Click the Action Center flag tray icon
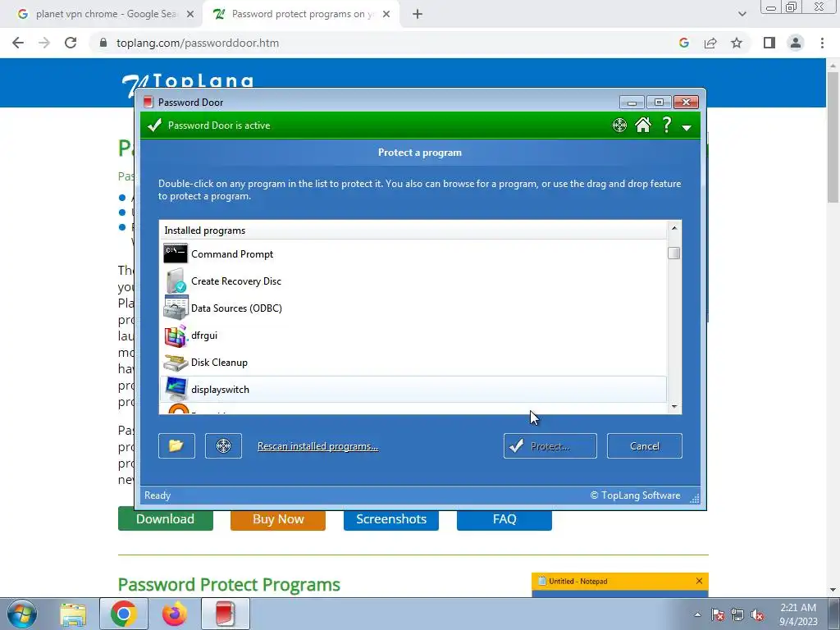This screenshot has height=630, width=840. click(x=717, y=615)
